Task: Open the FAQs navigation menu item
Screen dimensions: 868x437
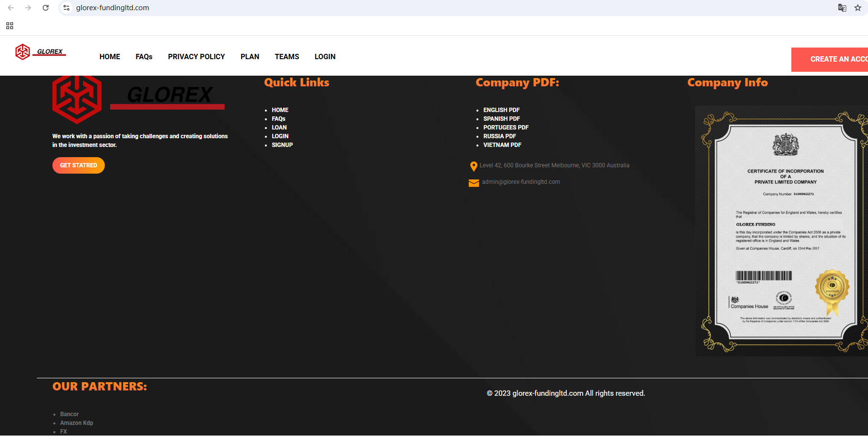Action: [x=144, y=57]
